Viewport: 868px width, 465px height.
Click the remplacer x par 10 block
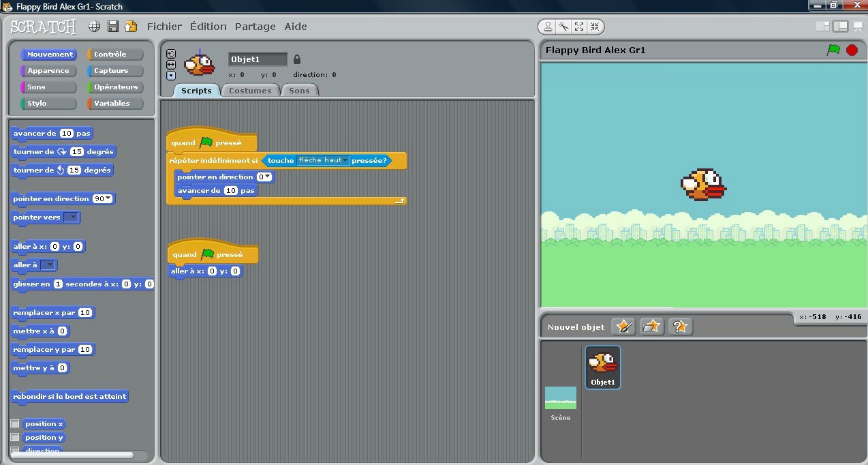point(52,312)
